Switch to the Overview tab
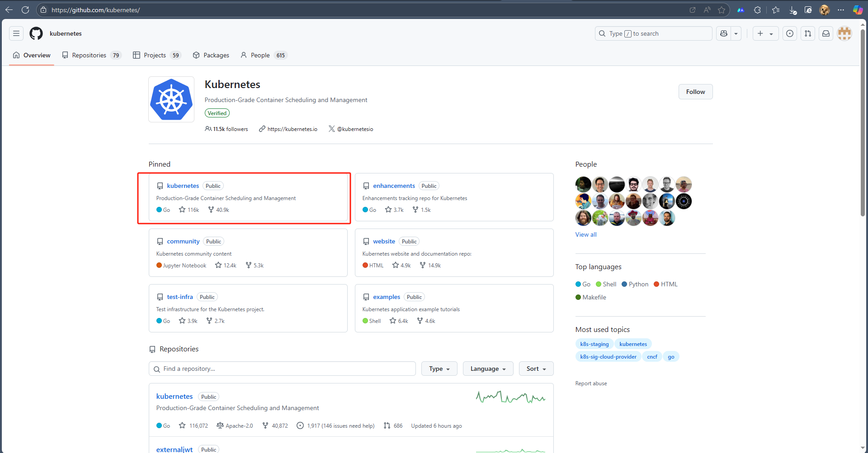 (x=32, y=55)
